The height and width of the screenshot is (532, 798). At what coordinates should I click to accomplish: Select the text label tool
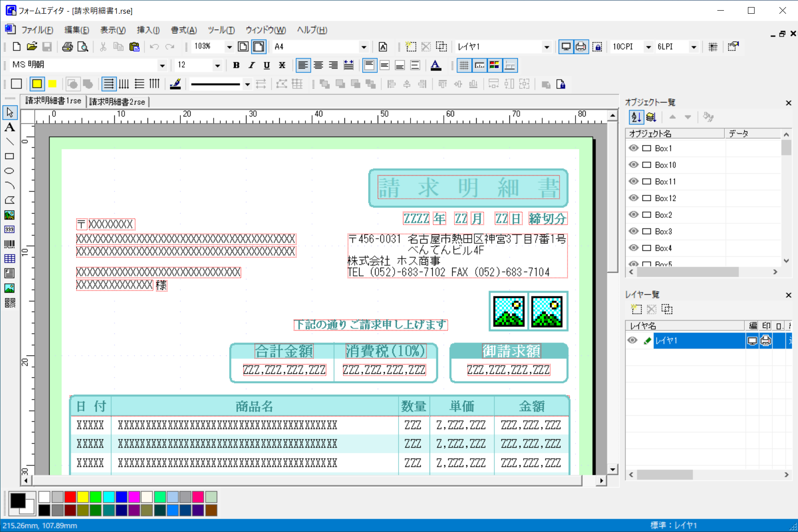[x=9, y=128]
